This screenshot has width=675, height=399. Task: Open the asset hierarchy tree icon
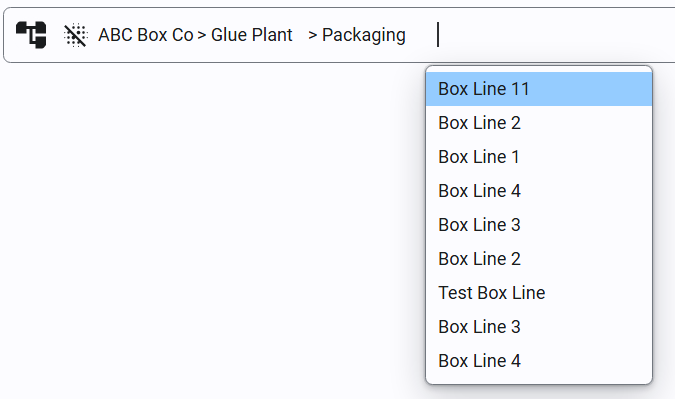click(x=31, y=35)
